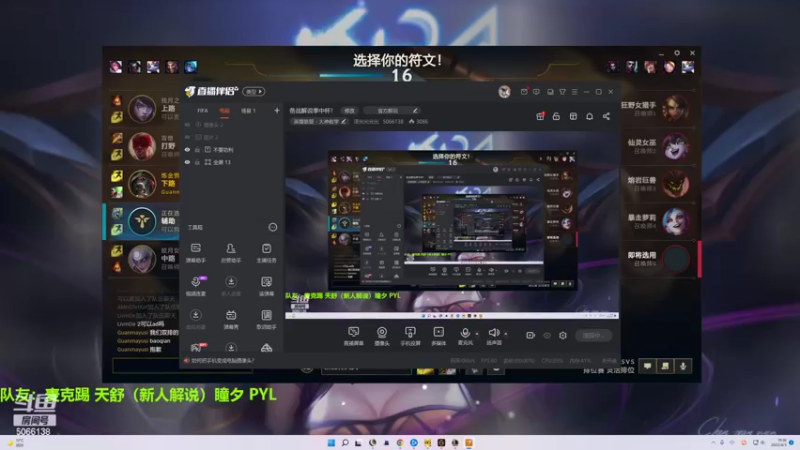Open the gift box icon with red badge

tap(540, 116)
